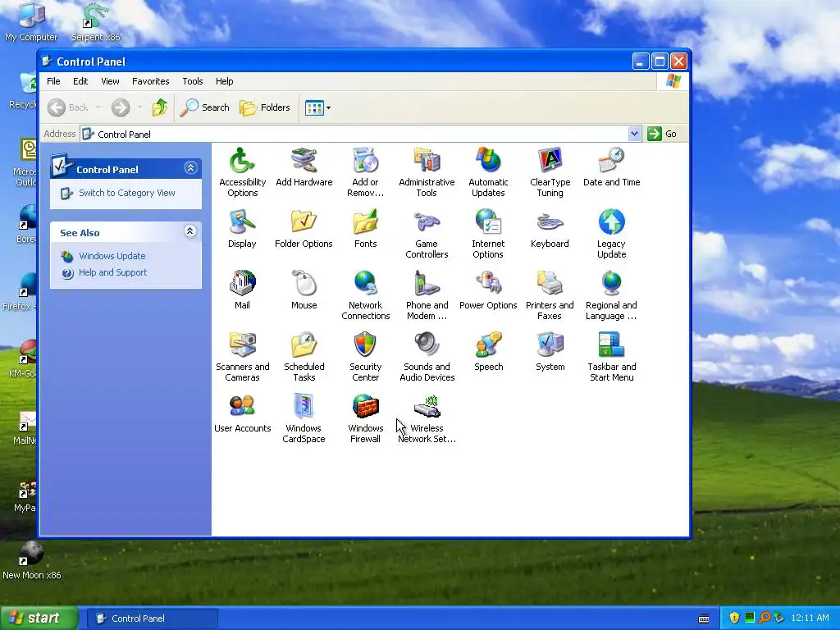Select Serpent x86 desktop shortcut

pyautogui.click(x=96, y=21)
